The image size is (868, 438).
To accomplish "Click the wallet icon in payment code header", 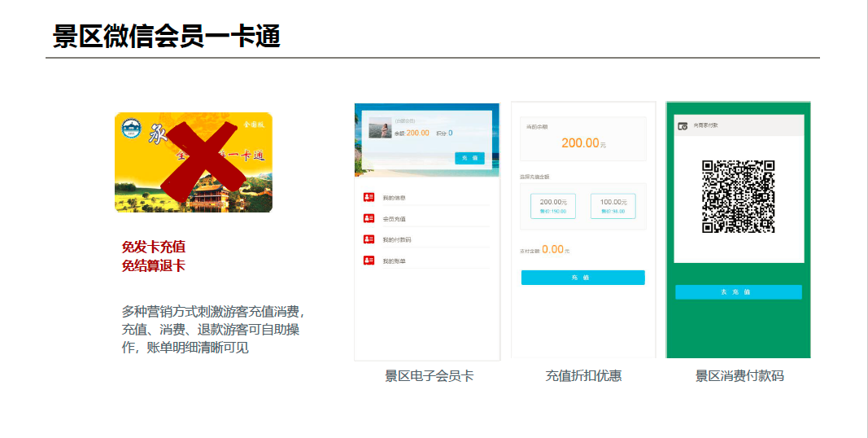I will 683,126.
